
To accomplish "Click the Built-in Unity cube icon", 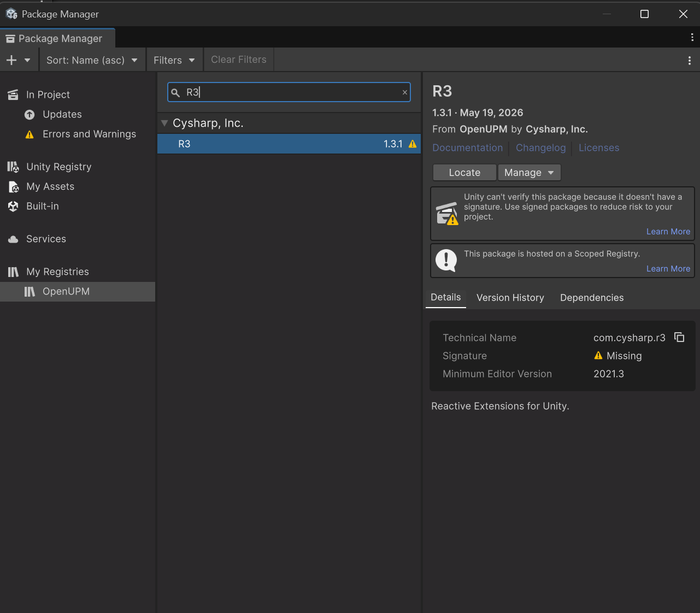I will tap(13, 206).
